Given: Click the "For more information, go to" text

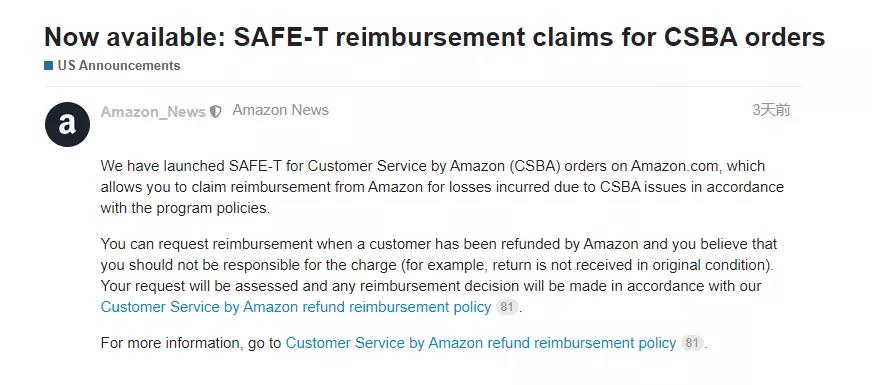Looking at the screenshot, I should click(191, 343).
